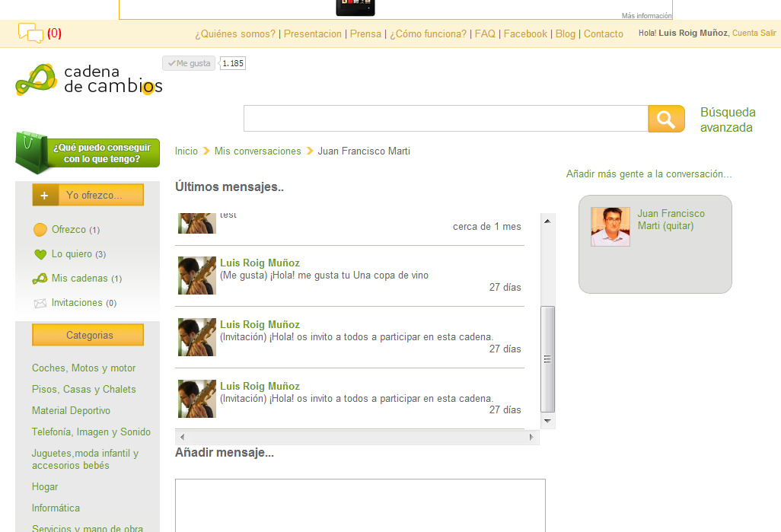The width and height of the screenshot is (781, 532).
Task: Open the FAQ menu link
Action: [x=485, y=33]
